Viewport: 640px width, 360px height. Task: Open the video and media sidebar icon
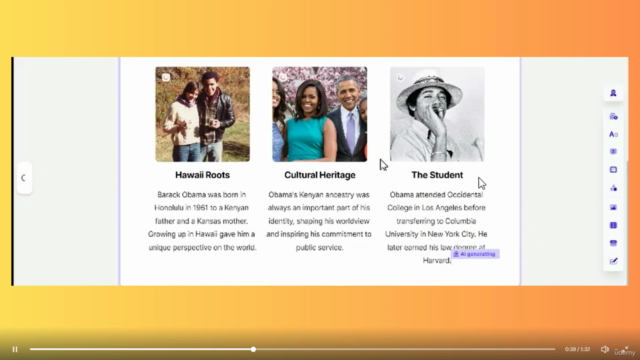[x=613, y=225]
